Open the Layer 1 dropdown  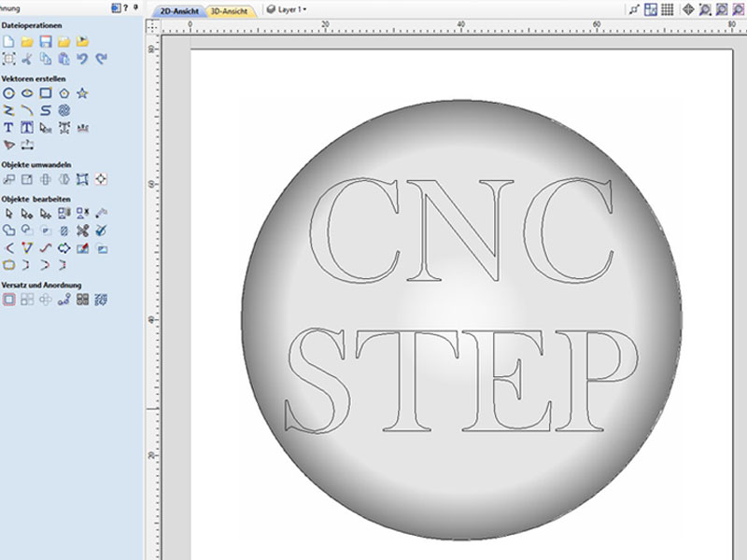287,9
